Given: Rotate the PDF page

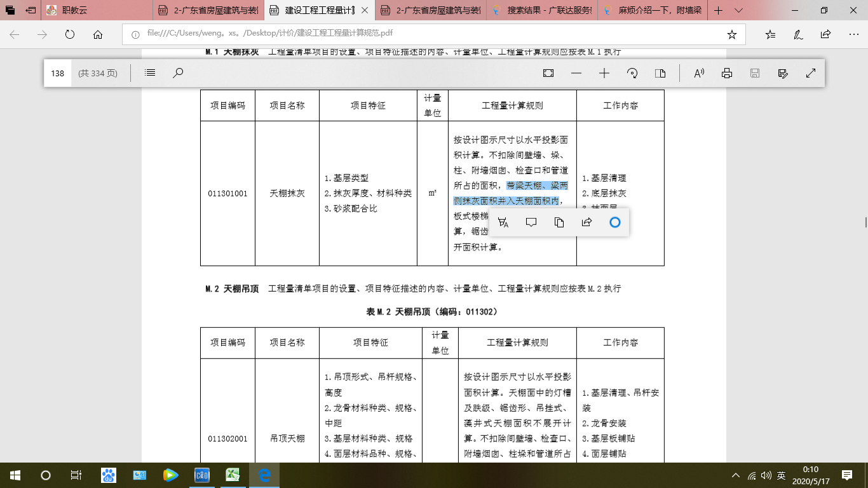Looking at the screenshot, I should (x=632, y=73).
